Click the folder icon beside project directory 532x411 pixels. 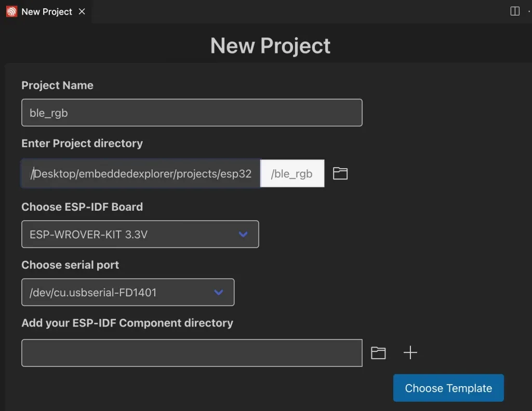(340, 173)
